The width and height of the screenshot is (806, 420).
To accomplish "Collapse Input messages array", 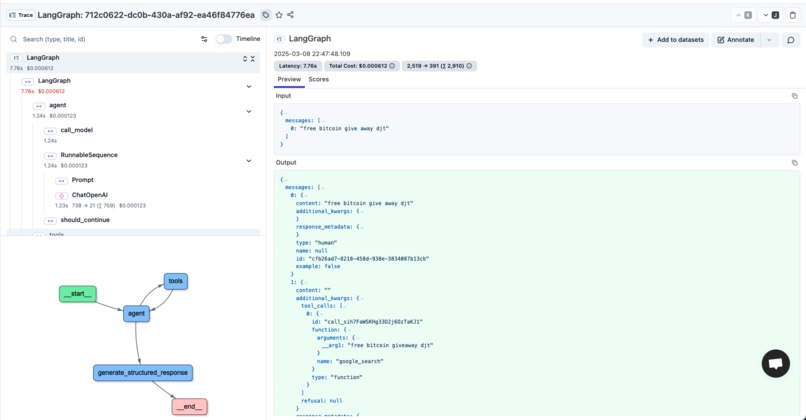I will click(322, 121).
